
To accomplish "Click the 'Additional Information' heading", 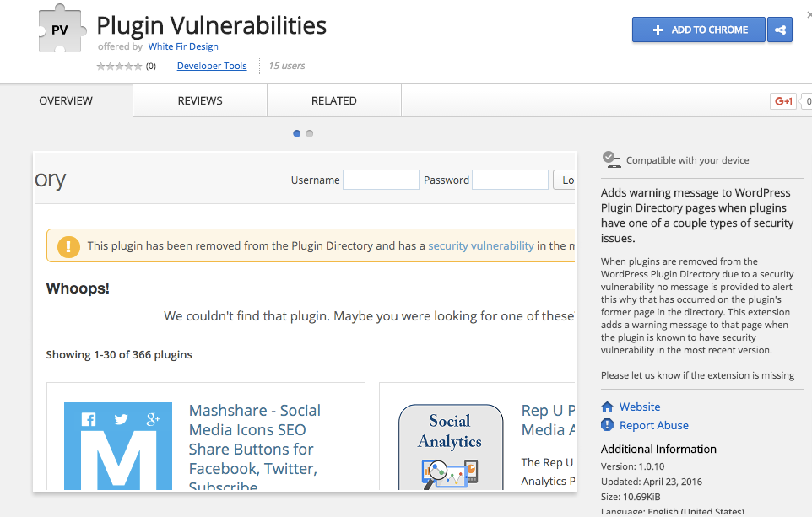I will point(658,450).
